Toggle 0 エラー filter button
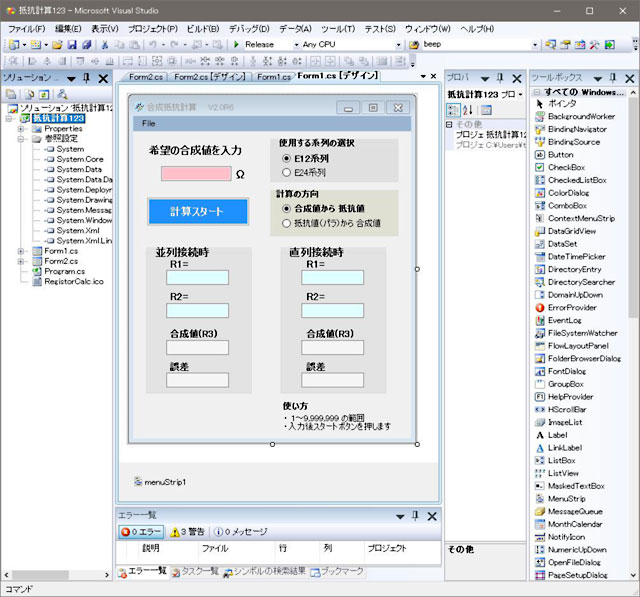Image resolution: width=640 pixels, height=597 pixels. (x=141, y=532)
